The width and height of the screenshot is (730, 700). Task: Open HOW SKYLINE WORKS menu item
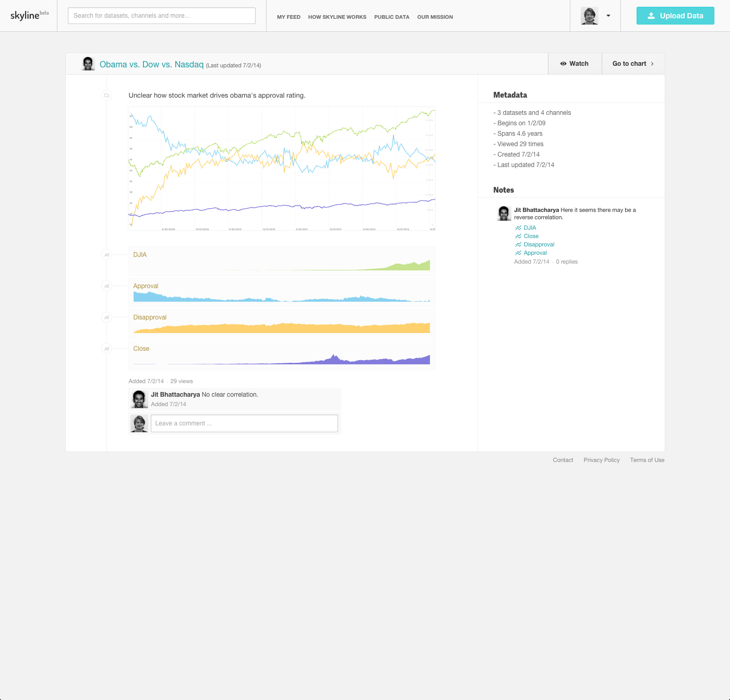coord(337,17)
